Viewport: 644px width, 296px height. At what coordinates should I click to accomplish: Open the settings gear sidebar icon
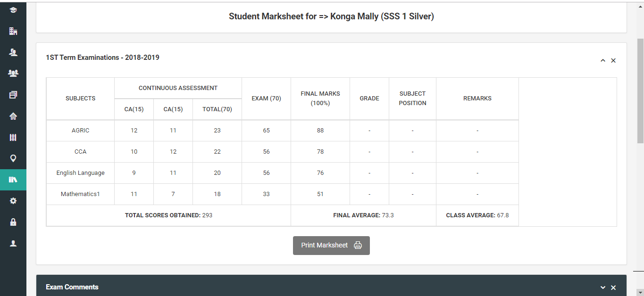coord(13,201)
